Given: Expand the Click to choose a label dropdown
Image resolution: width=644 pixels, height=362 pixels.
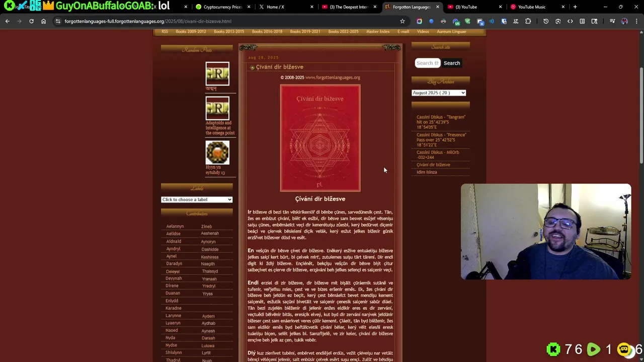Looking at the screenshot, I should pyautogui.click(x=197, y=200).
